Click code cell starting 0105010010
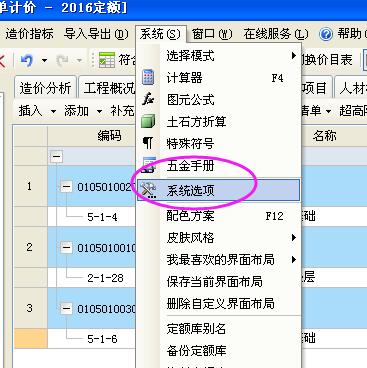Viewport: 367px width, 368px height. click(x=106, y=248)
